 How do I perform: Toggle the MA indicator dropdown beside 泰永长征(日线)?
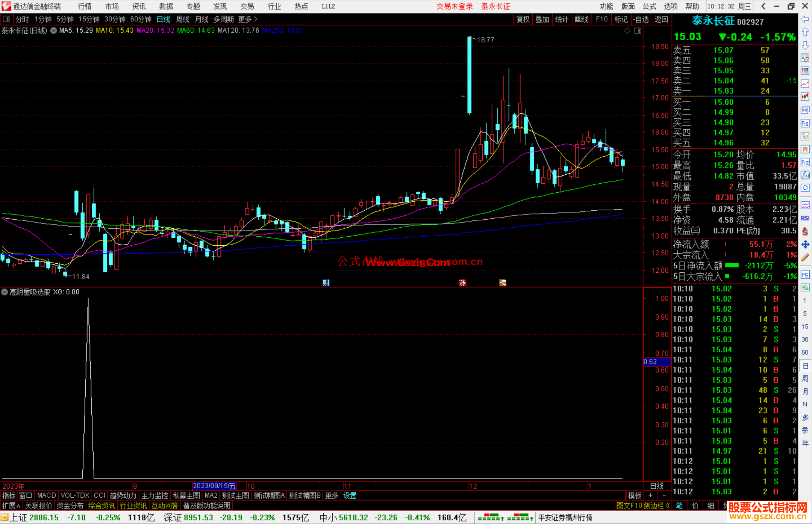(x=53, y=30)
